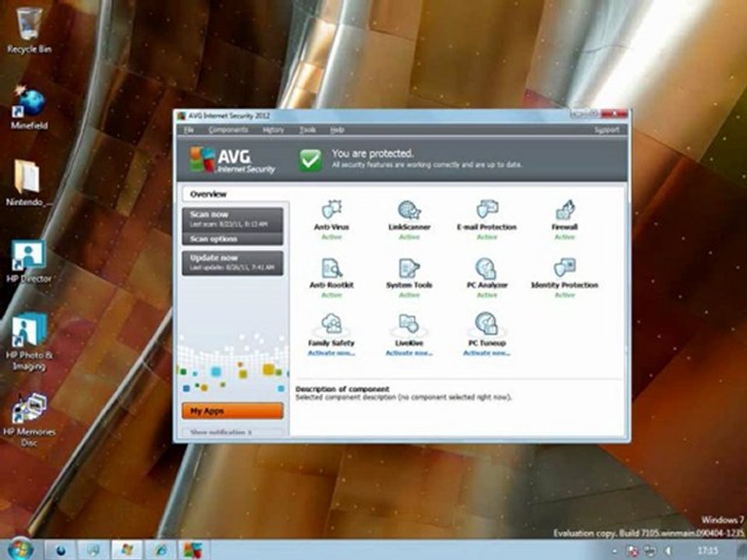
Task: Select the HP Director desktop shortcut
Action: tap(29, 261)
